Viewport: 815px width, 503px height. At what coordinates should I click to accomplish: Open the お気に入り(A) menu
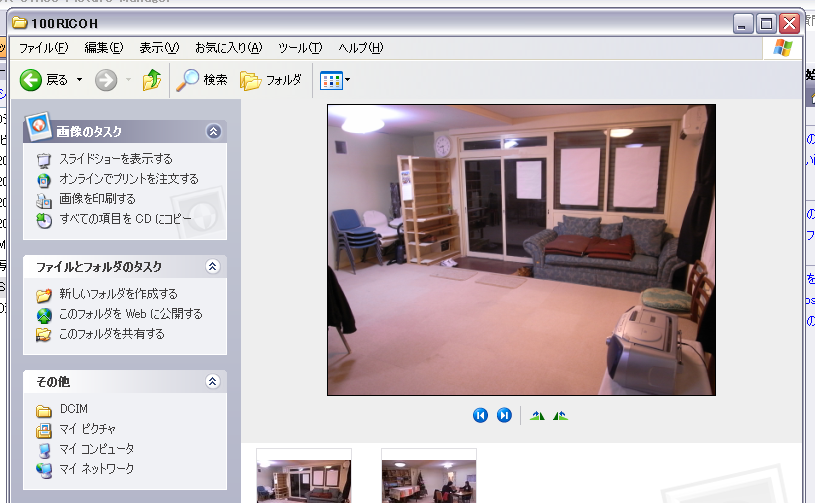pyautogui.click(x=229, y=48)
